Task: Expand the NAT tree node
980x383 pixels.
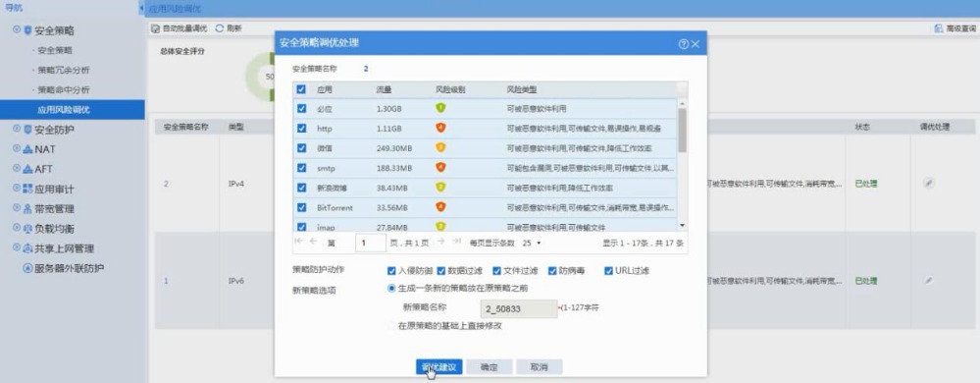Action: coord(17,149)
